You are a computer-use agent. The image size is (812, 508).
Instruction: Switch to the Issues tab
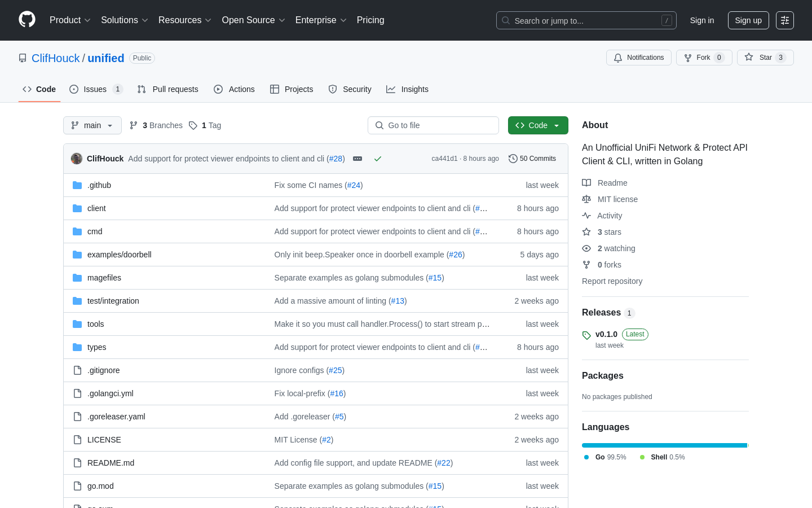[96, 89]
